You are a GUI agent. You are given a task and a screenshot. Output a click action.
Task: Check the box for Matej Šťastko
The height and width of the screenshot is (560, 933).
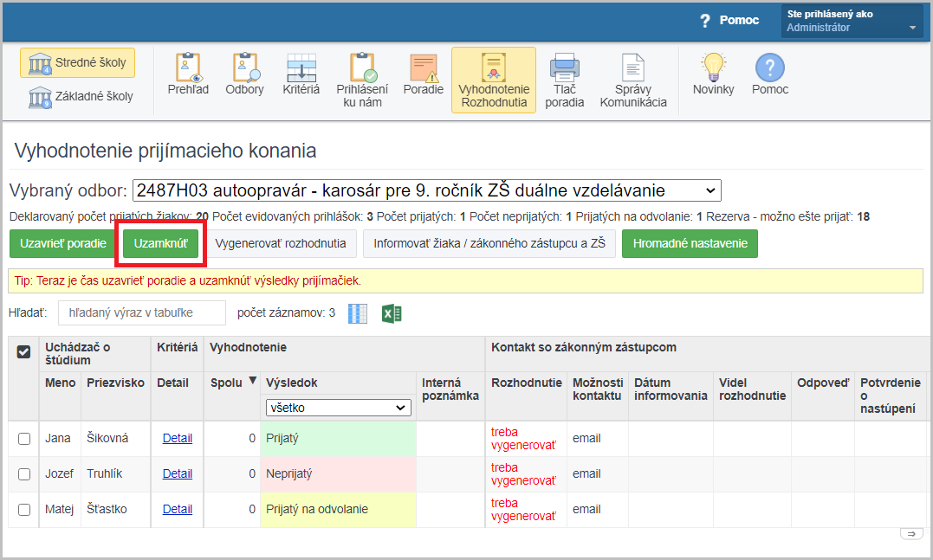[23, 510]
